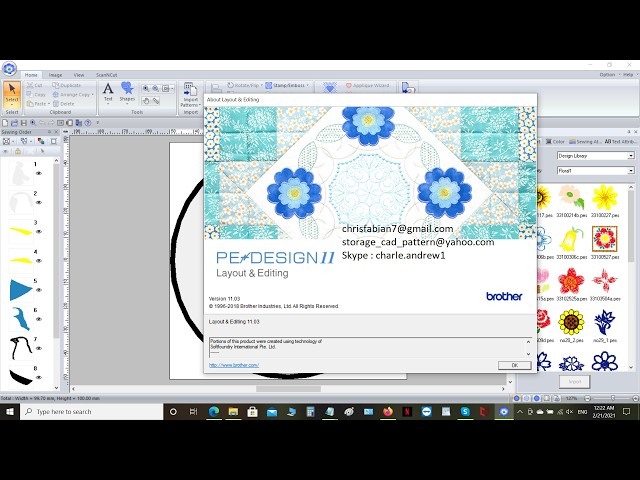The width and height of the screenshot is (640, 480).
Task: Toggle visibility of sewing order item 3
Action: [x=39, y=231]
